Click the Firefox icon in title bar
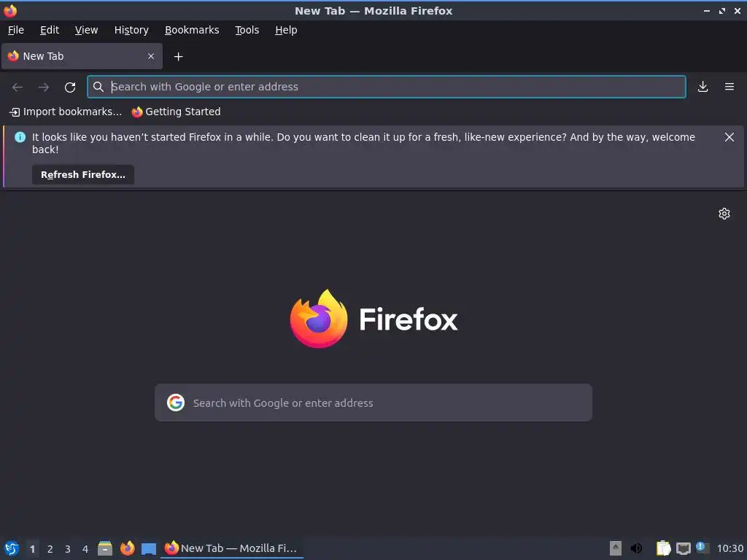 coord(10,10)
